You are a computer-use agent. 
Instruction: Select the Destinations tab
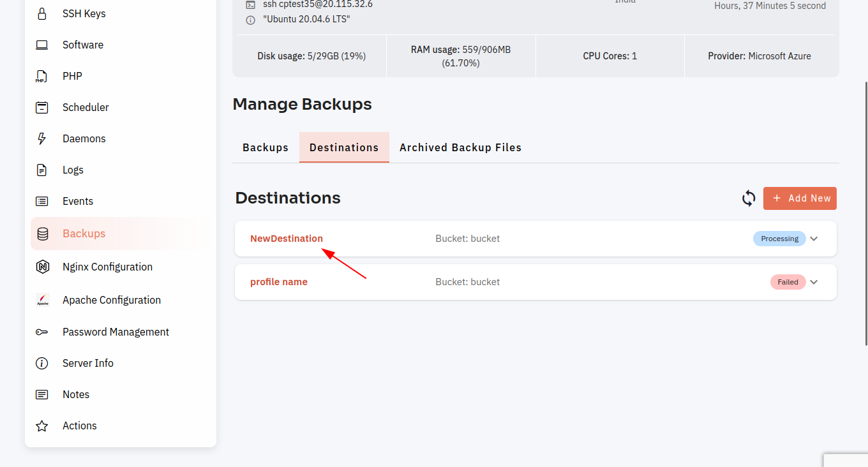(344, 147)
